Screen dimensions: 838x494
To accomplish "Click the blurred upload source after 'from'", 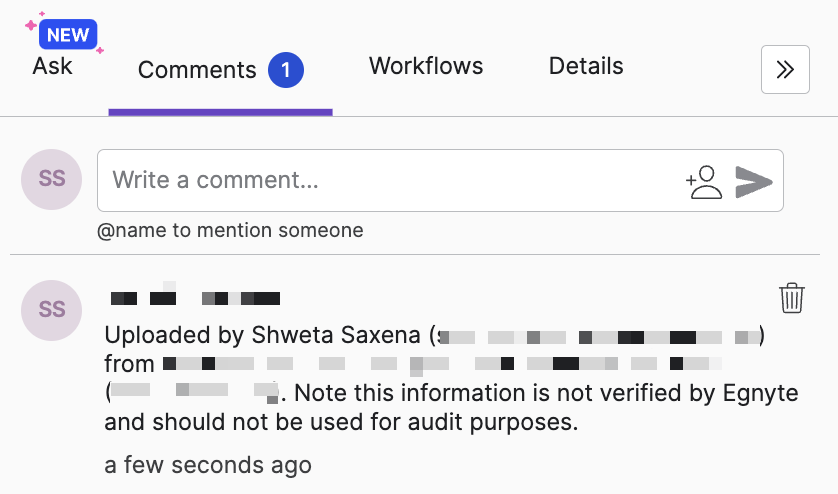I will [x=443, y=364].
